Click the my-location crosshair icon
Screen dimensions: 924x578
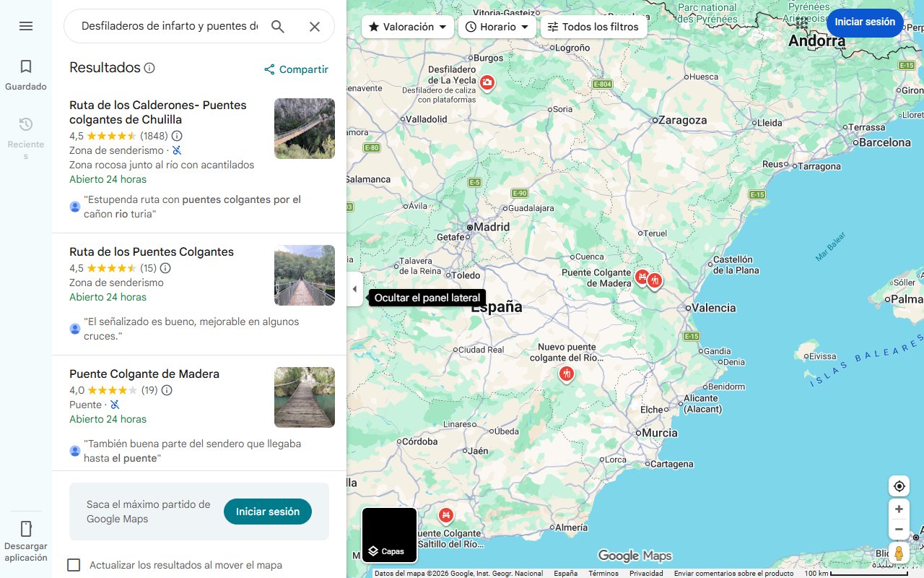[899, 486]
